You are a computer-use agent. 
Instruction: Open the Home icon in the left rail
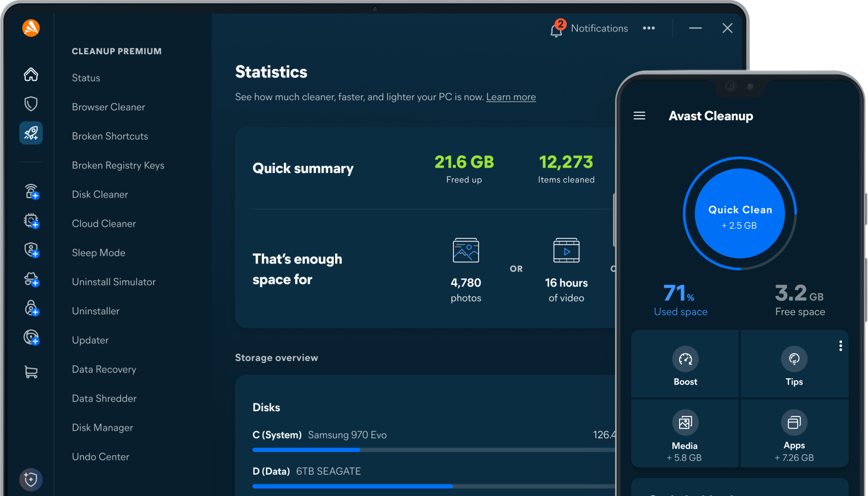pyautogui.click(x=31, y=75)
